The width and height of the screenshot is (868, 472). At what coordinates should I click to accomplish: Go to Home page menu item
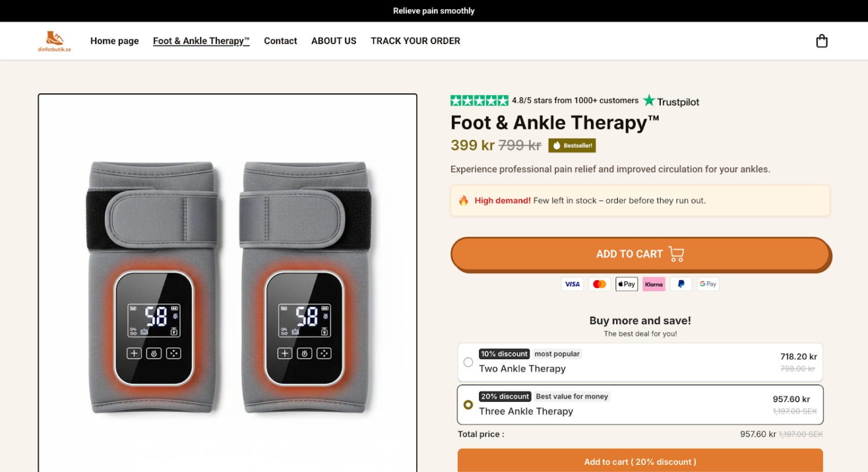tap(115, 41)
